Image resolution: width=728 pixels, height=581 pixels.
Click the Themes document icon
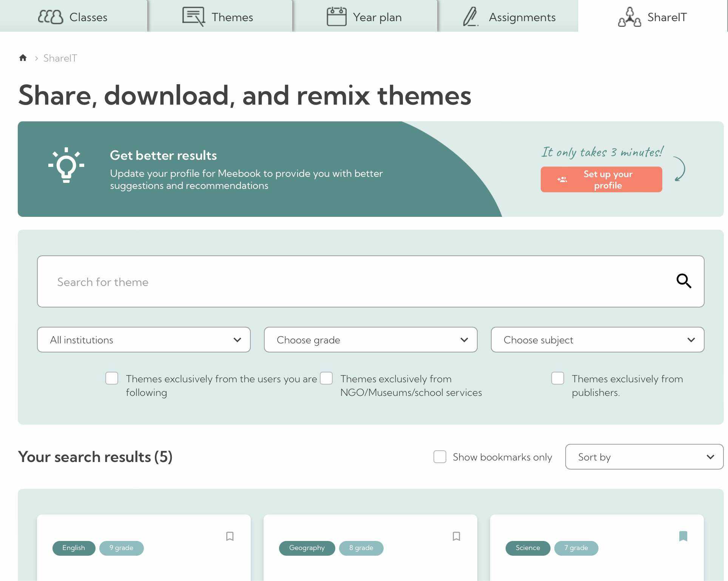(x=193, y=16)
